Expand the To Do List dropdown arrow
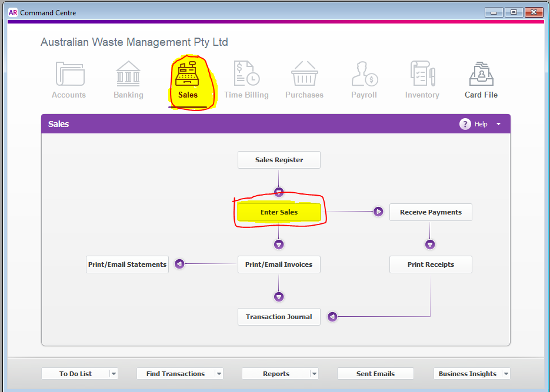 coord(114,374)
